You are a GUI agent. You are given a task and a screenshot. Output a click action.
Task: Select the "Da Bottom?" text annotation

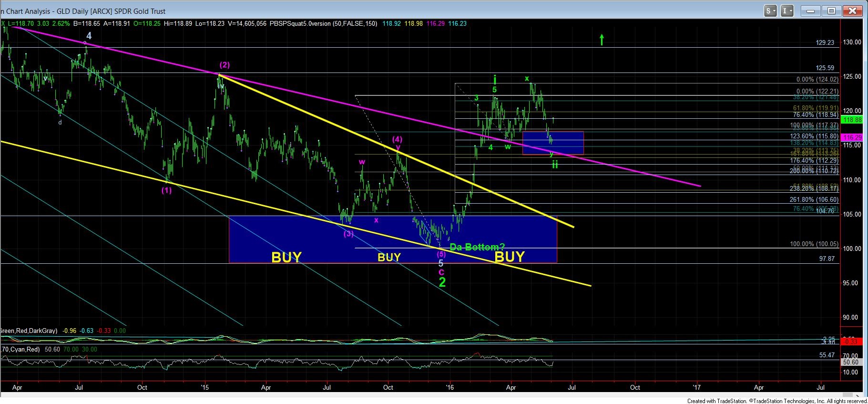pos(477,247)
